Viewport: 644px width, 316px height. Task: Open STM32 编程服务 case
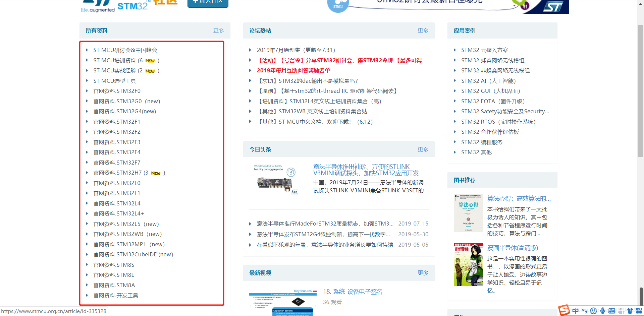click(x=482, y=142)
